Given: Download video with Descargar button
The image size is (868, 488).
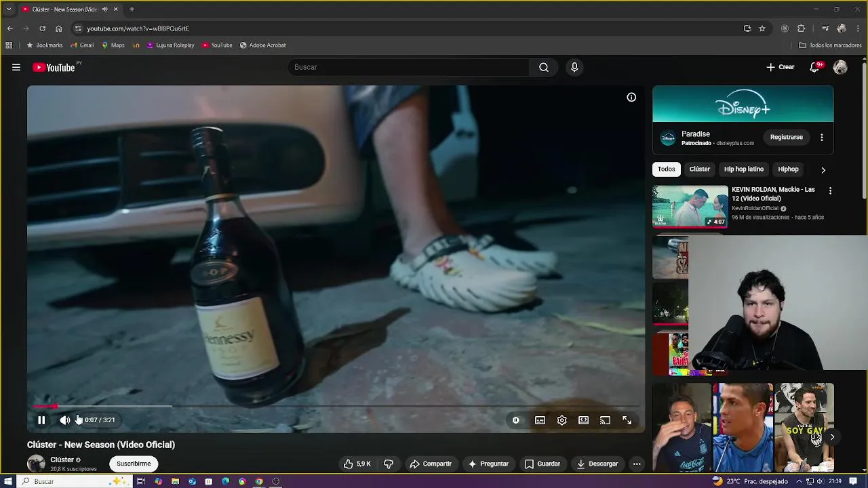Looking at the screenshot, I should [x=597, y=464].
